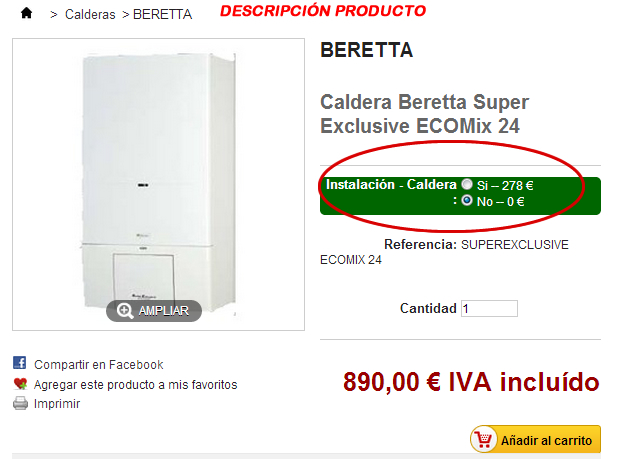
Task: Click the Facebook share icon
Action: (x=20, y=362)
